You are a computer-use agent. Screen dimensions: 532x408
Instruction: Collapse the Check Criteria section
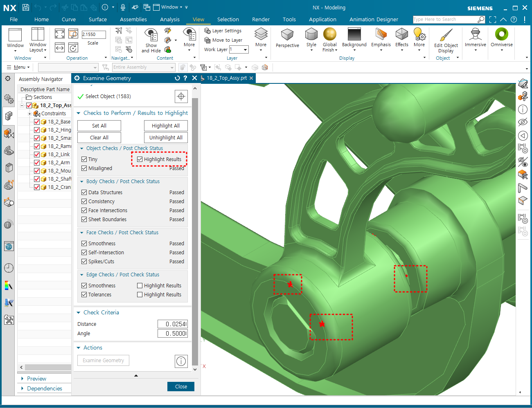79,313
